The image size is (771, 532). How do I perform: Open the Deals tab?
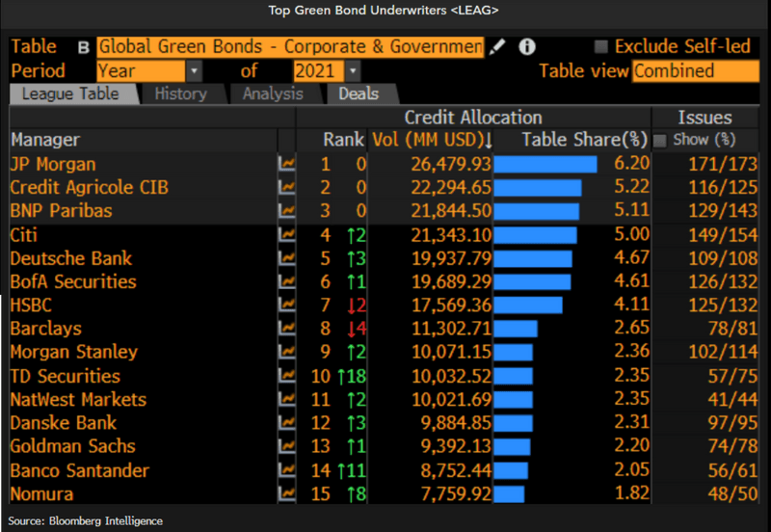(359, 93)
